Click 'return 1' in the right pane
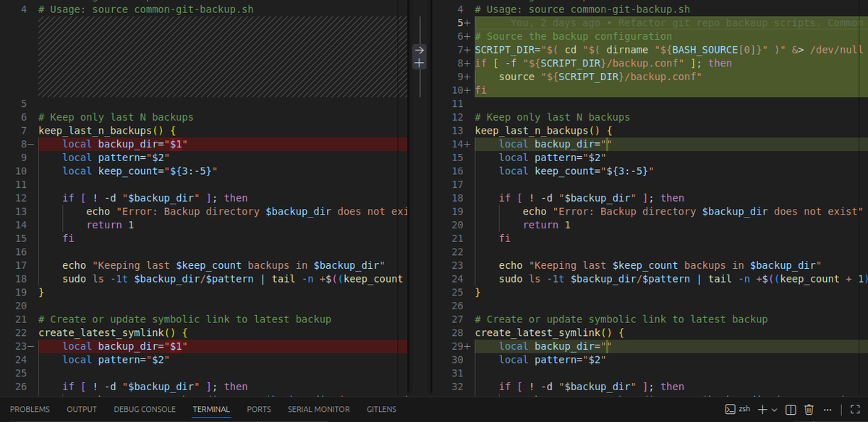The width and height of the screenshot is (868, 422). [546, 225]
